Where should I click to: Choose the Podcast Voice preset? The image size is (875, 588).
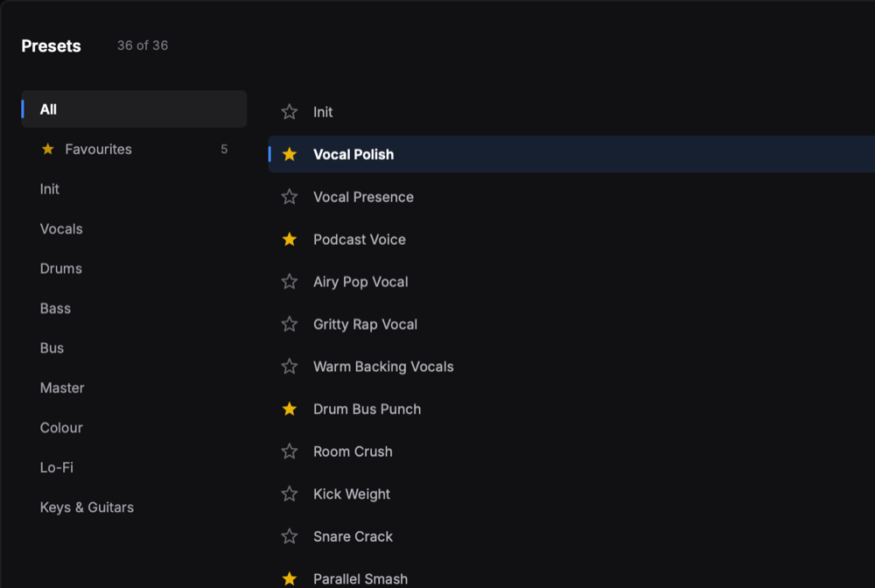click(x=571, y=240)
